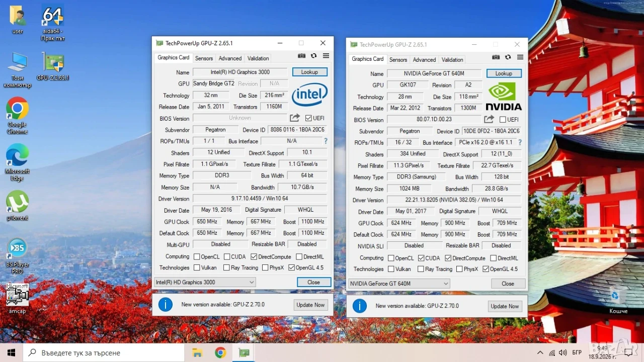Open the Advanced tab in NVIDIA GPU-Z window
Viewport: 644px width, 362px height.
424,60
